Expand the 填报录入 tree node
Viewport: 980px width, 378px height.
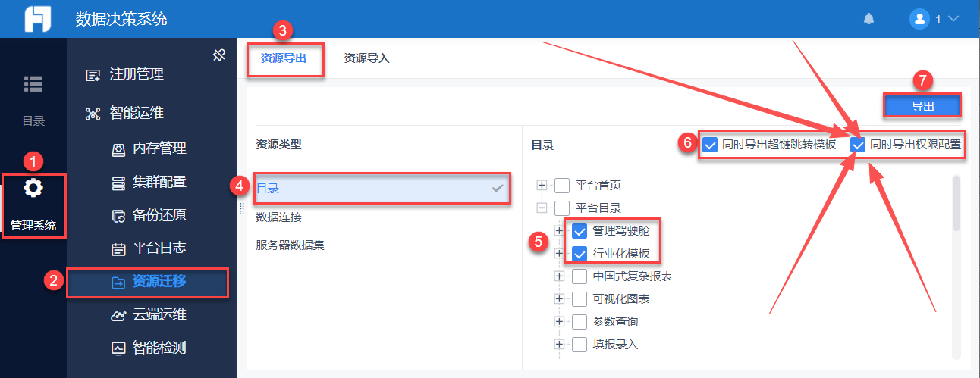pyautogui.click(x=559, y=345)
